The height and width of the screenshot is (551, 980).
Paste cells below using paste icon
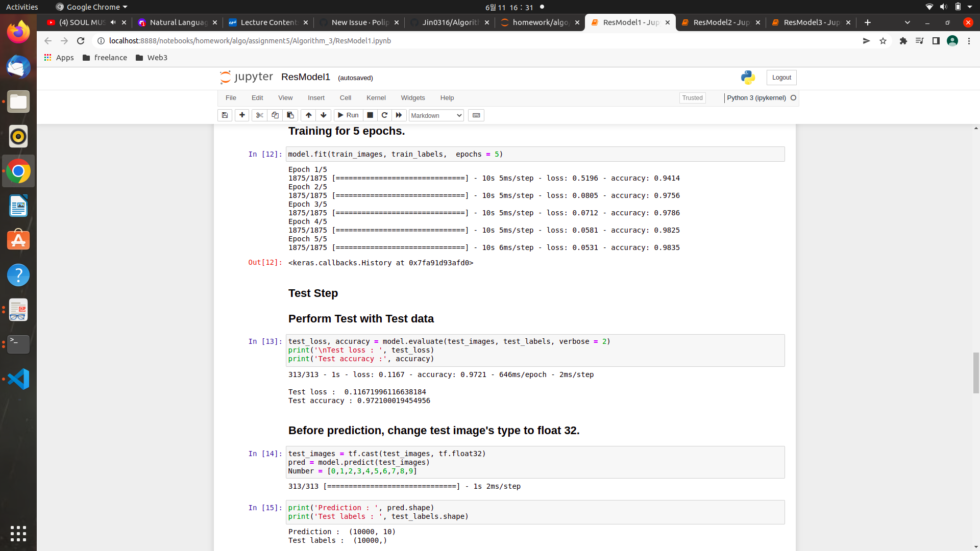pos(290,115)
